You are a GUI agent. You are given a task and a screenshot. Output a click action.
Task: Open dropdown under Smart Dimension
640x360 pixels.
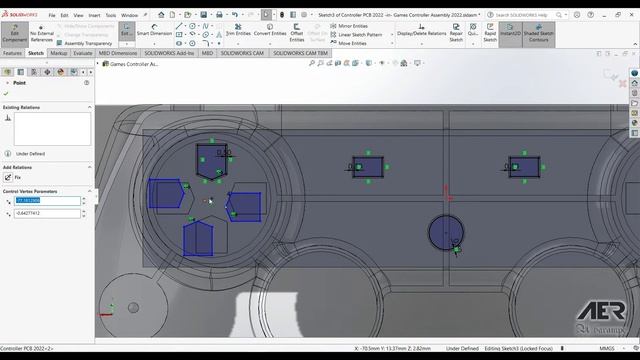click(154, 43)
